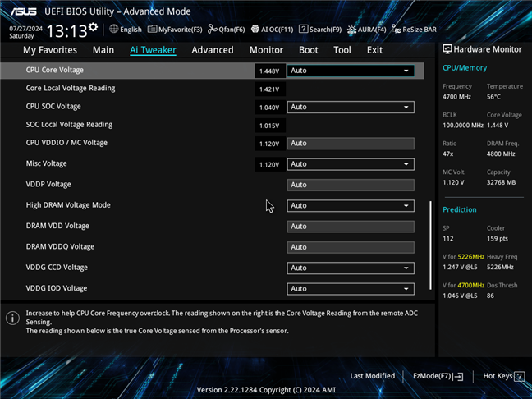Image resolution: width=532 pixels, height=399 pixels.
Task: Open Misc Voltage dropdown
Action: click(351, 164)
